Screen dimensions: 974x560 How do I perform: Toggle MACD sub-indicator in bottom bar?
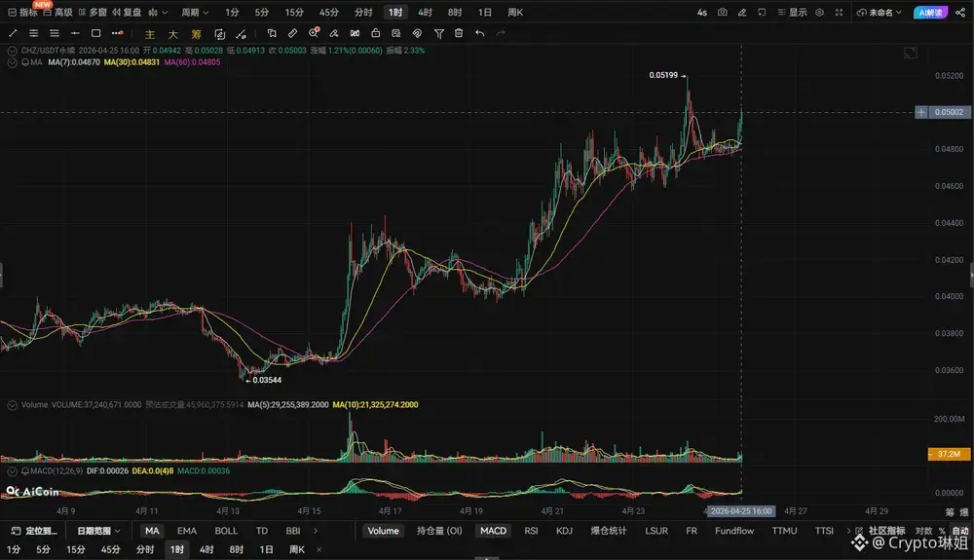pyautogui.click(x=493, y=531)
